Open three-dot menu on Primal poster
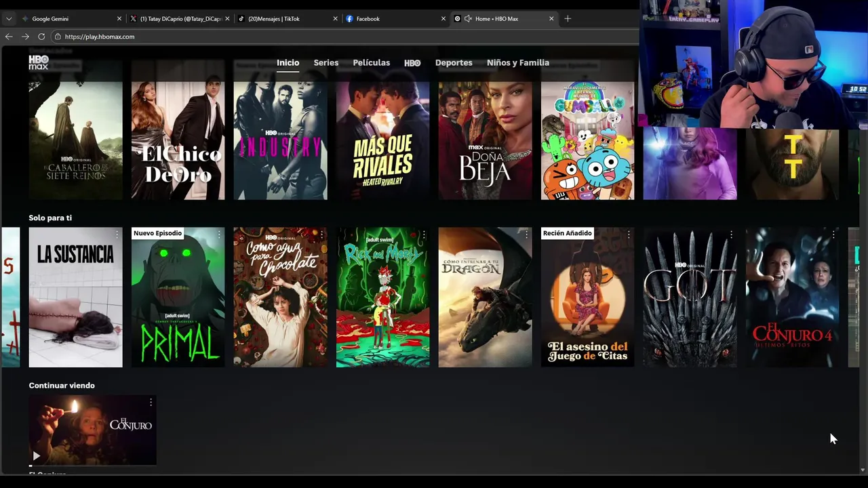 click(219, 235)
